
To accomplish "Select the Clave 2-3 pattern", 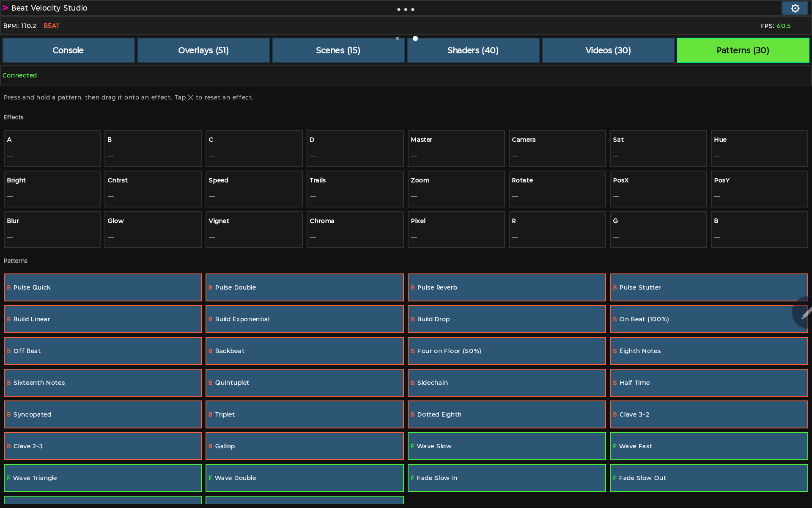I will coord(103,446).
